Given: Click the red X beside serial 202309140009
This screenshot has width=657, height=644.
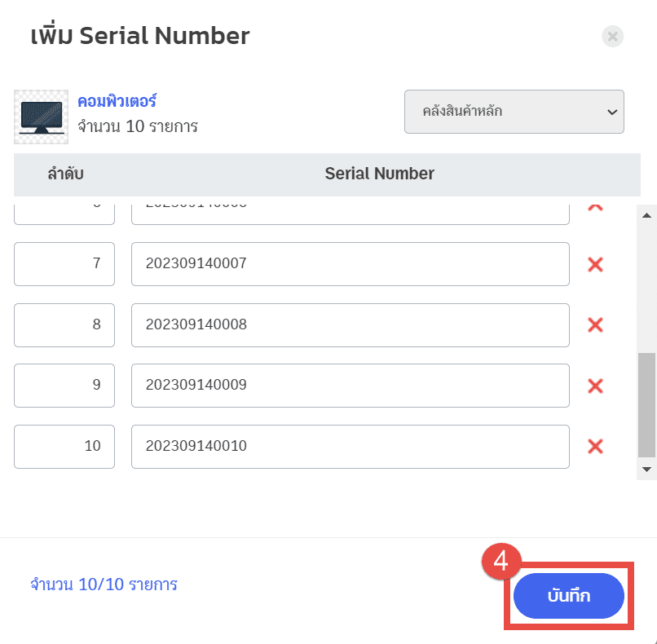Looking at the screenshot, I should [595, 386].
